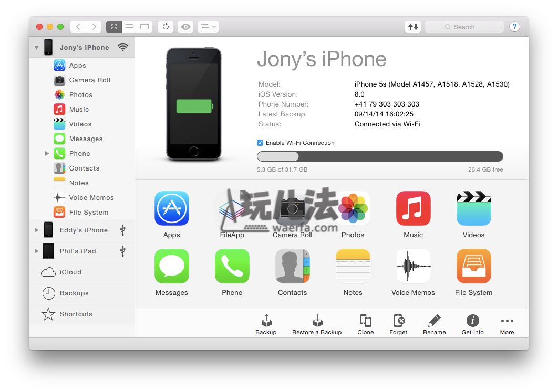This screenshot has height=392, width=558.
Task: Expand Eddy's iPhone in sidebar
Action: coord(36,230)
